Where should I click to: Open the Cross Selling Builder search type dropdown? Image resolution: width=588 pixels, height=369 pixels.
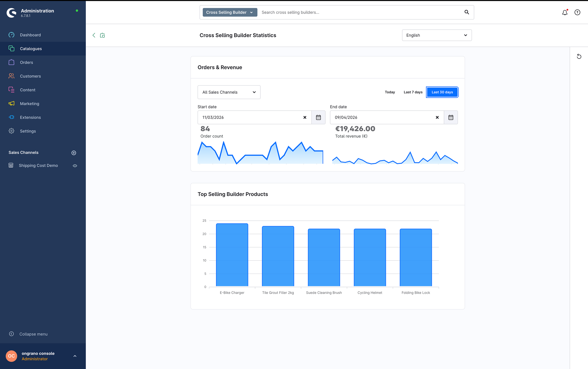(230, 12)
